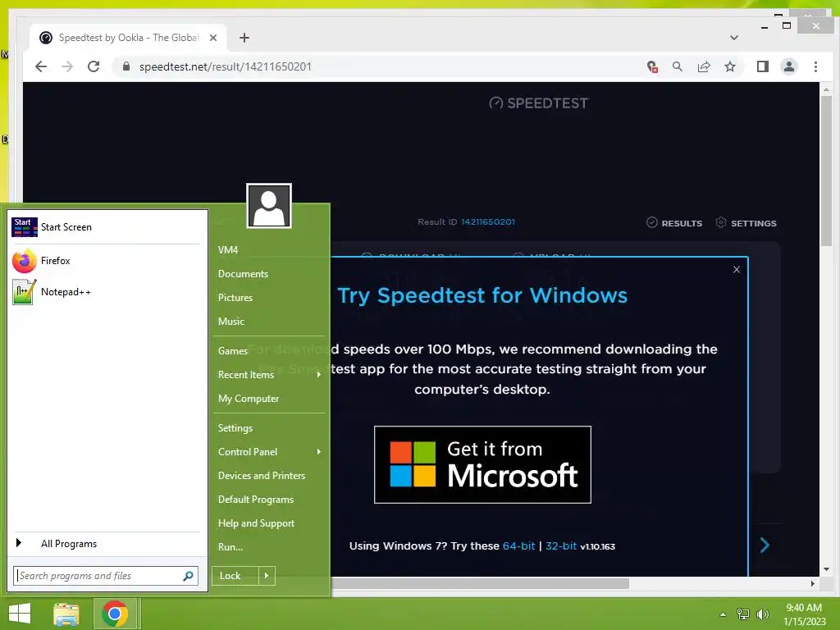Click the scroll right arrow

813,583
